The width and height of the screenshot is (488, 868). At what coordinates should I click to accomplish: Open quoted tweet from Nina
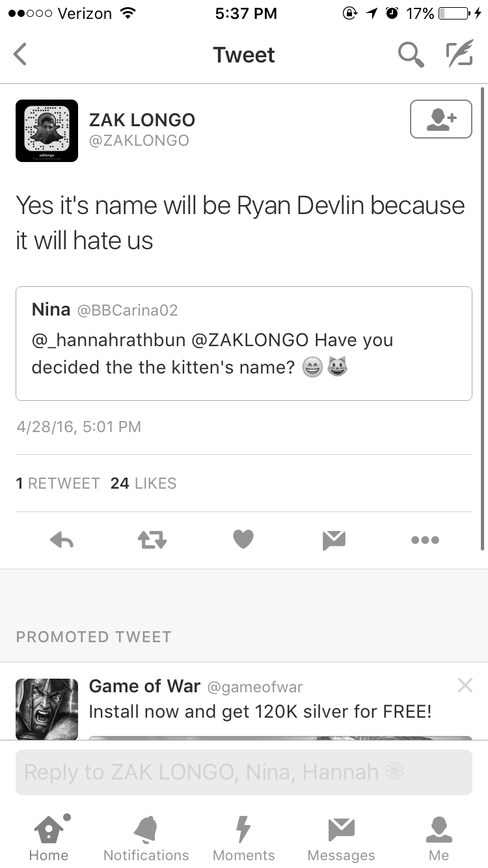(244, 344)
